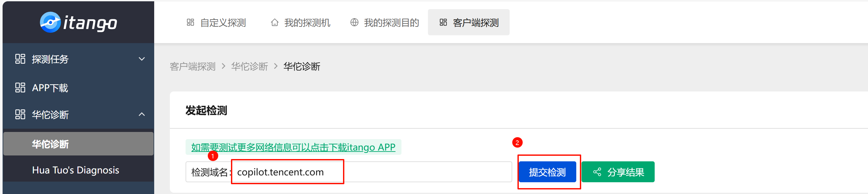Click the 检测域名 input field
868x194 pixels.
(371, 172)
